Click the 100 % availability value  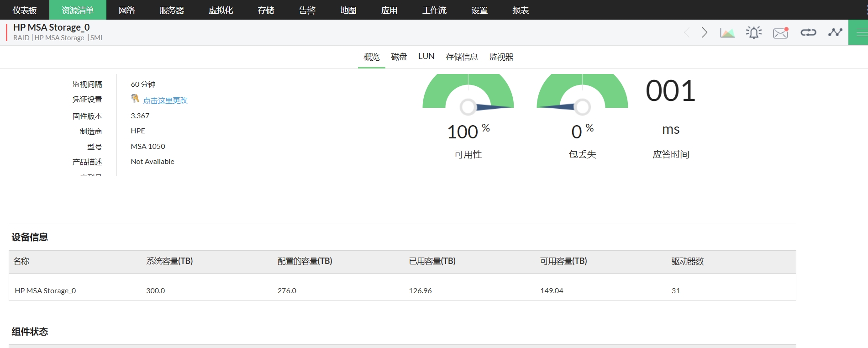click(x=468, y=132)
